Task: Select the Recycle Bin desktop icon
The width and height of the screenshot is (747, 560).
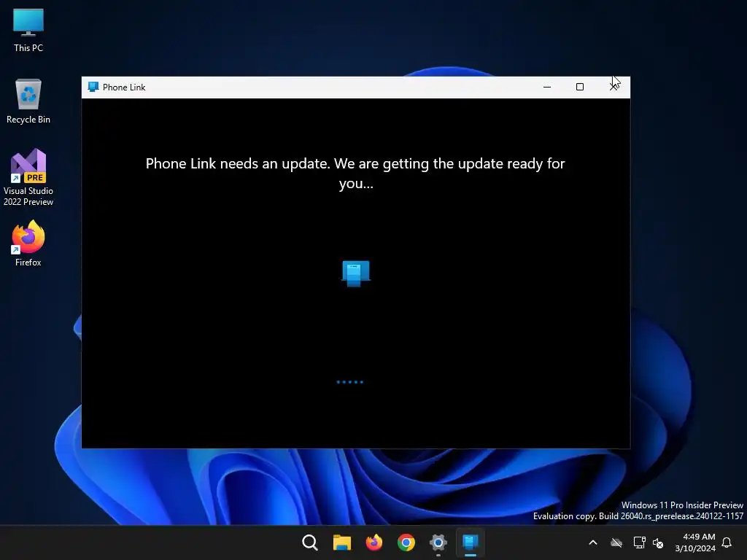Action: (x=28, y=101)
